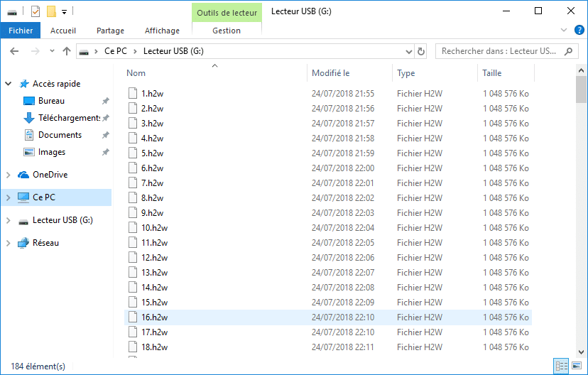Click the search magnifier icon
Screen dimensions: 588x375
point(569,51)
